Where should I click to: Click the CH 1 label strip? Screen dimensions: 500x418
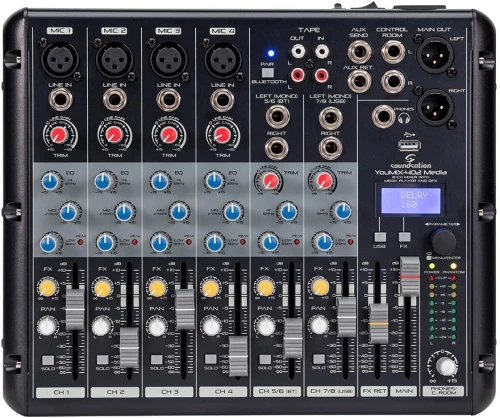tap(60, 392)
